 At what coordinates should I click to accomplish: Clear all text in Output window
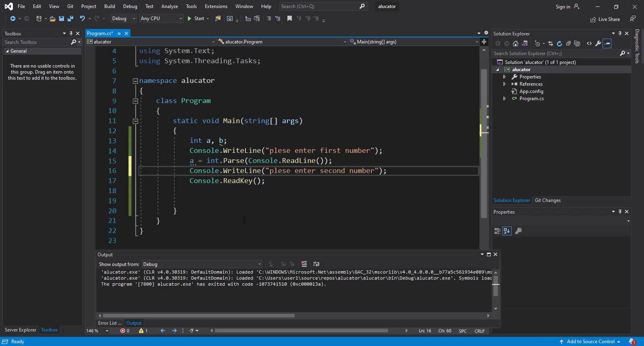[304, 264]
